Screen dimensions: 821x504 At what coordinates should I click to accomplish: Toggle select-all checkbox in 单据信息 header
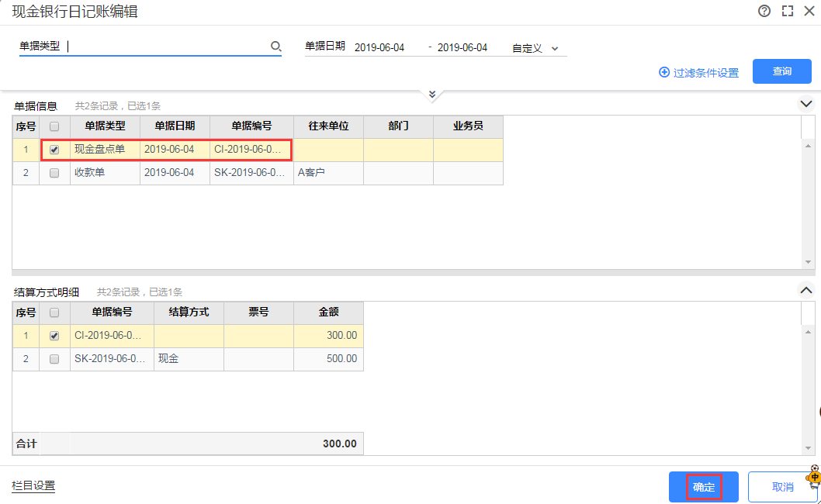pyautogui.click(x=54, y=126)
